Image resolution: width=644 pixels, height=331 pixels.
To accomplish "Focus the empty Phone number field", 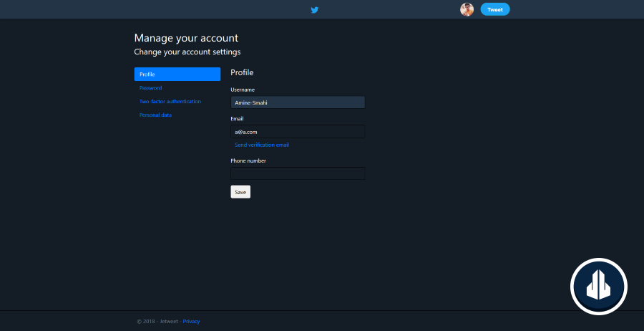I will coord(298,173).
